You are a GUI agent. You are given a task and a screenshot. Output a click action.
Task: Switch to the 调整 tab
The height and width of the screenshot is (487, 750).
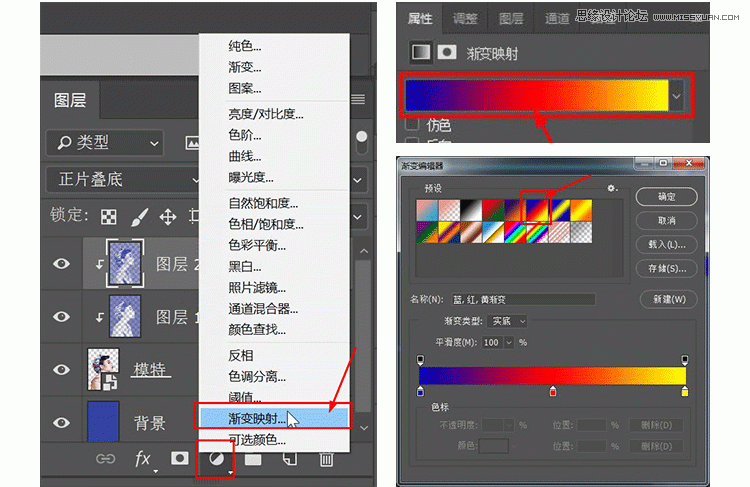465,19
